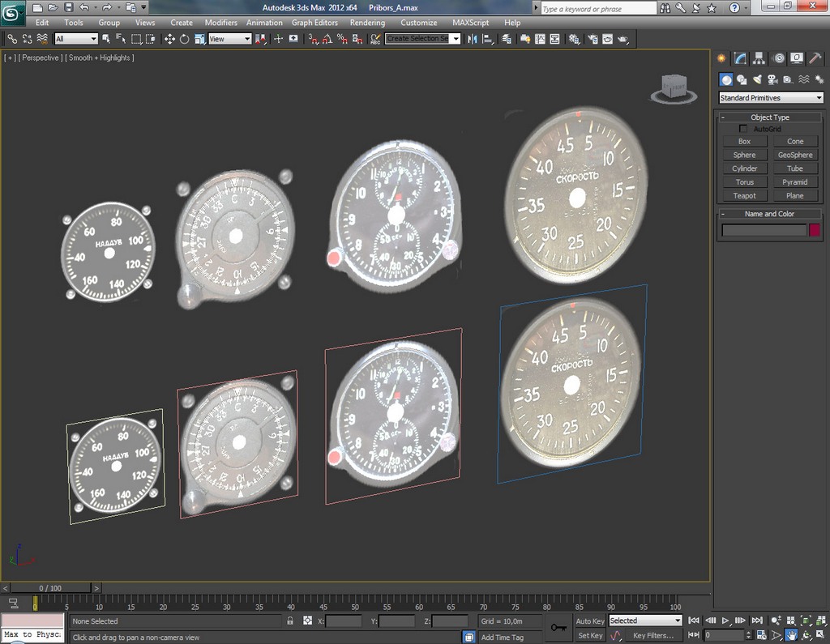Screen dimensions: 830x644
Task: Collapse the Object Type rollout
Action: [769, 117]
